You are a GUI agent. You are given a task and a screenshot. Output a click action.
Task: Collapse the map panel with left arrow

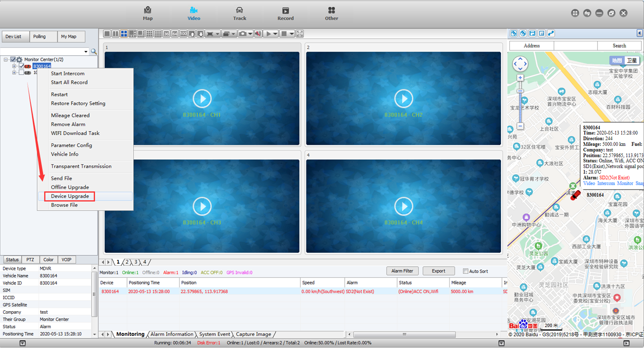tap(639, 33)
